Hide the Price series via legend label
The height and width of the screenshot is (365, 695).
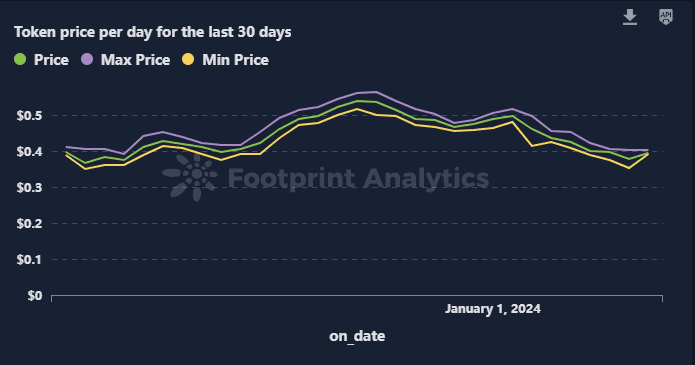pos(51,60)
